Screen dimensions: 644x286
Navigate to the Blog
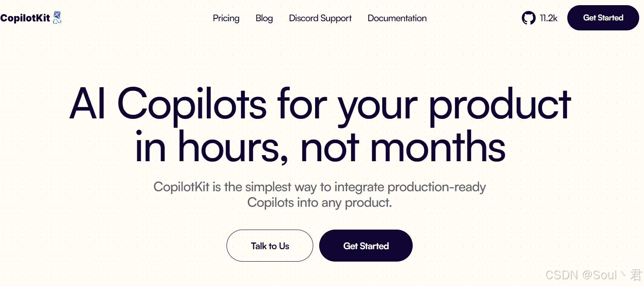click(264, 18)
